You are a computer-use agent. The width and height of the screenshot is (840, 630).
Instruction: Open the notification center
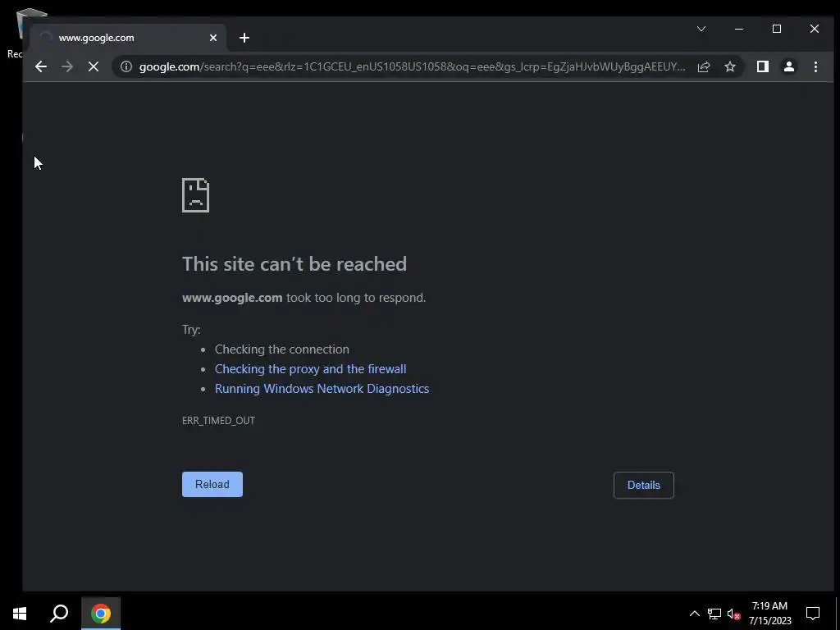(813, 614)
